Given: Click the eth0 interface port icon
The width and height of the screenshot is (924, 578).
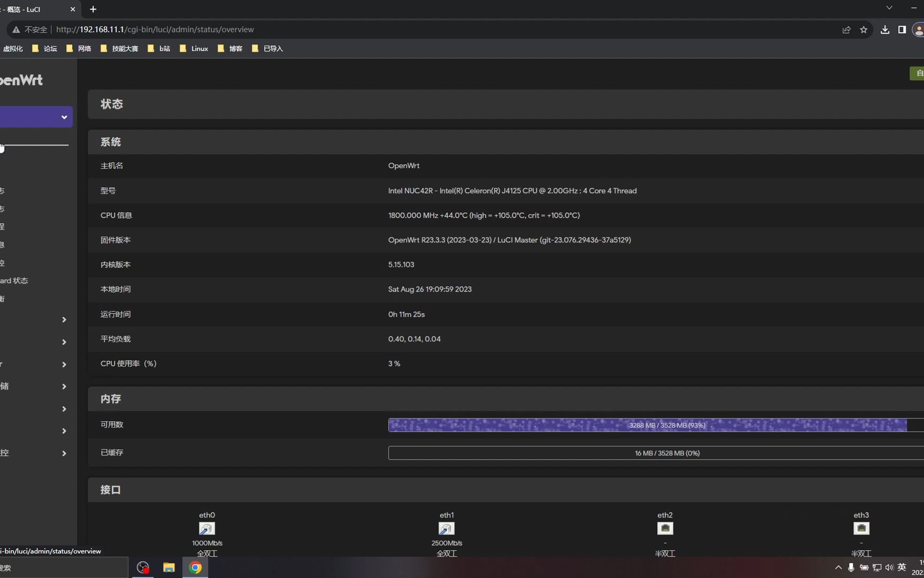Looking at the screenshot, I should 207,529.
